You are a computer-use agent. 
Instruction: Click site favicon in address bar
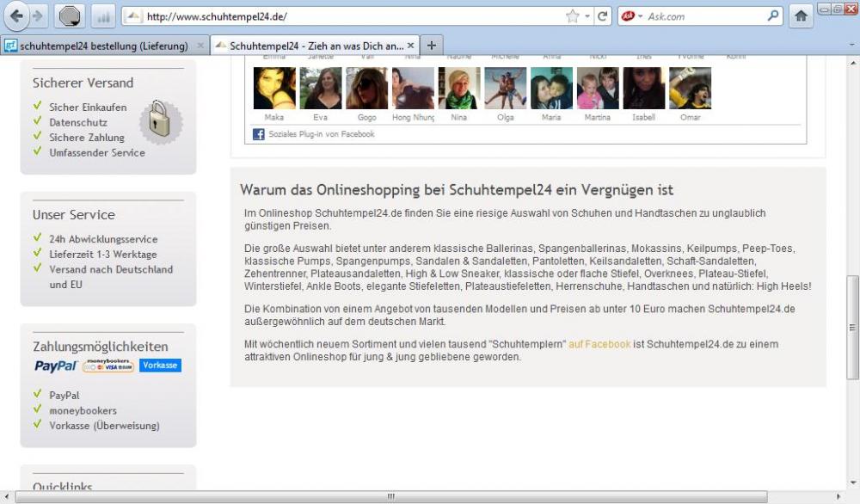click(132, 16)
